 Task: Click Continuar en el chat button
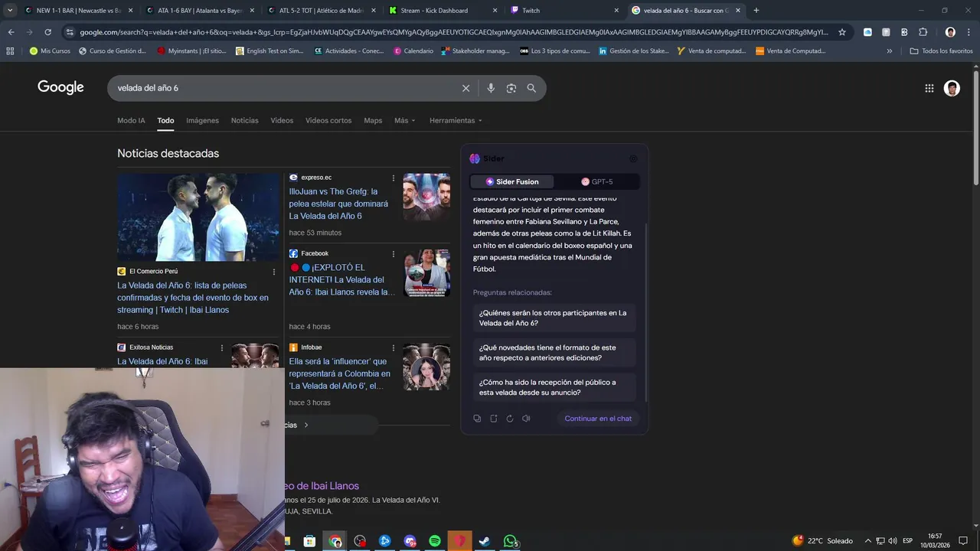point(598,419)
